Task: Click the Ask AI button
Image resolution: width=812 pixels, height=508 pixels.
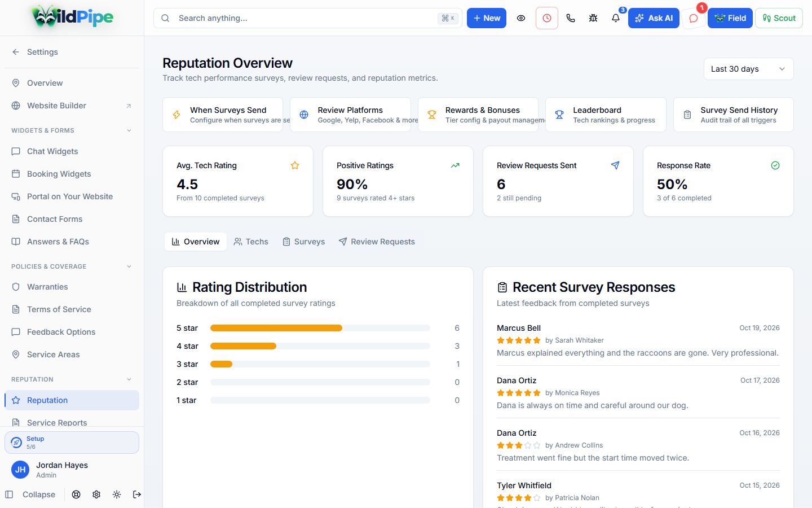Action: (x=654, y=18)
